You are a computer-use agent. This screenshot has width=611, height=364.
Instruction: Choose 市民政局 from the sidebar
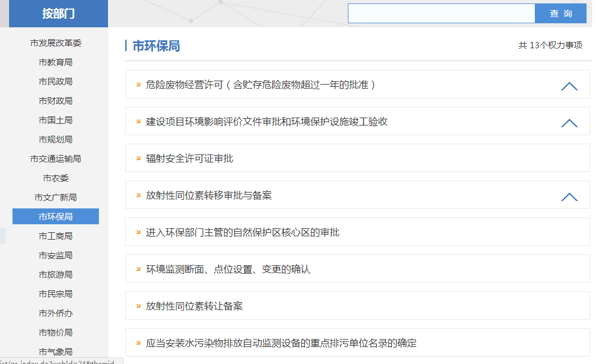pos(56,82)
